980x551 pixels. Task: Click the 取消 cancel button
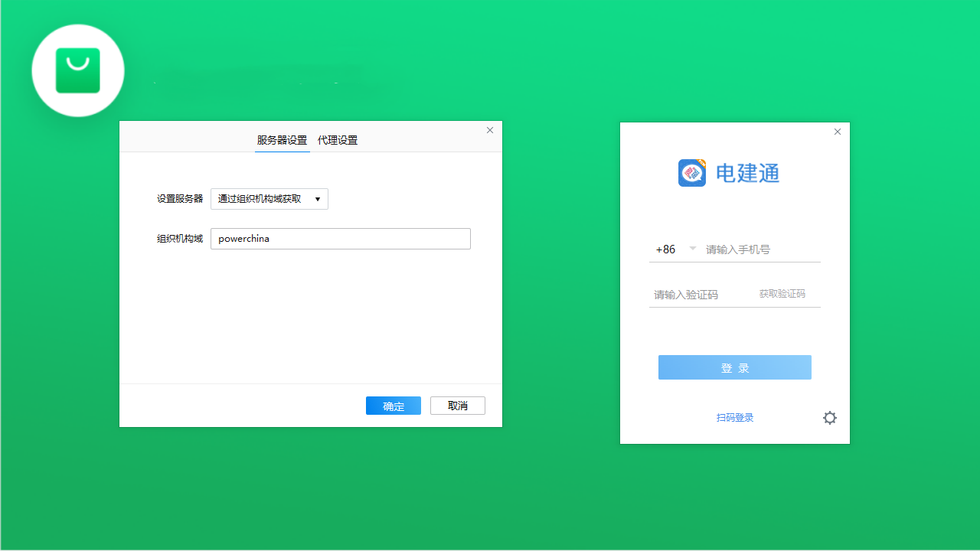coord(457,406)
